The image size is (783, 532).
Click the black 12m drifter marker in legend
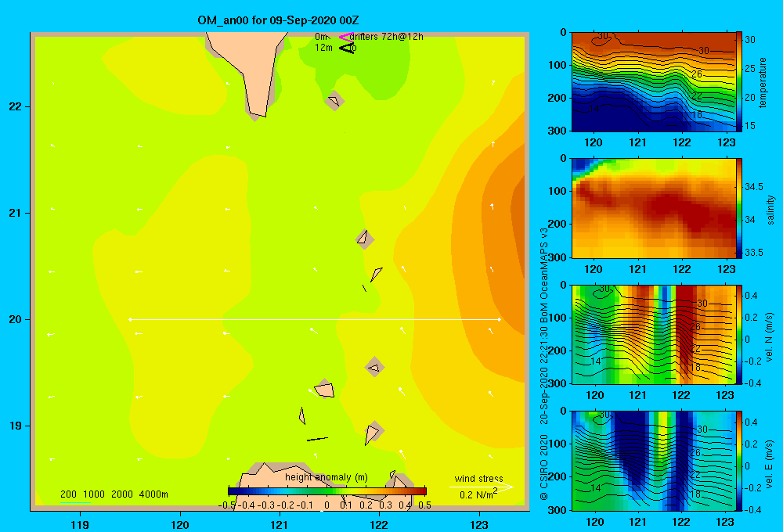pyautogui.click(x=346, y=48)
